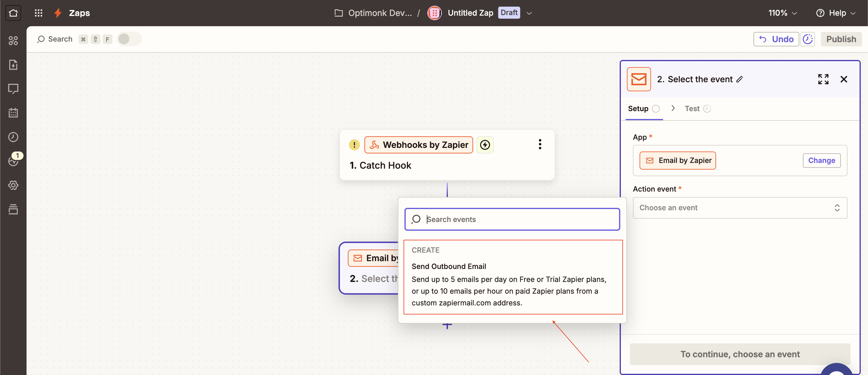Click the magnifier icon in Search events
The image size is (868, 375).
(416, 219)
